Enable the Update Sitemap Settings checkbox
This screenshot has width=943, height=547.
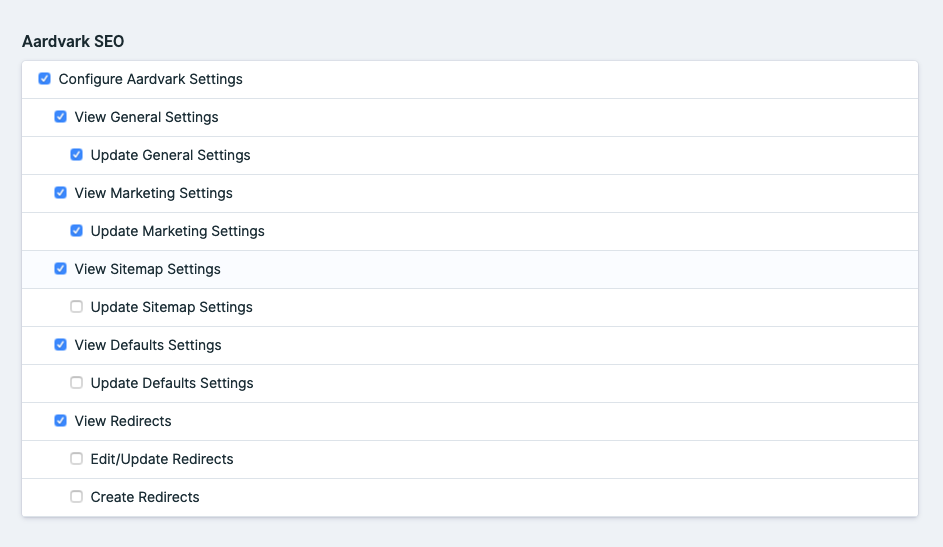76,307
